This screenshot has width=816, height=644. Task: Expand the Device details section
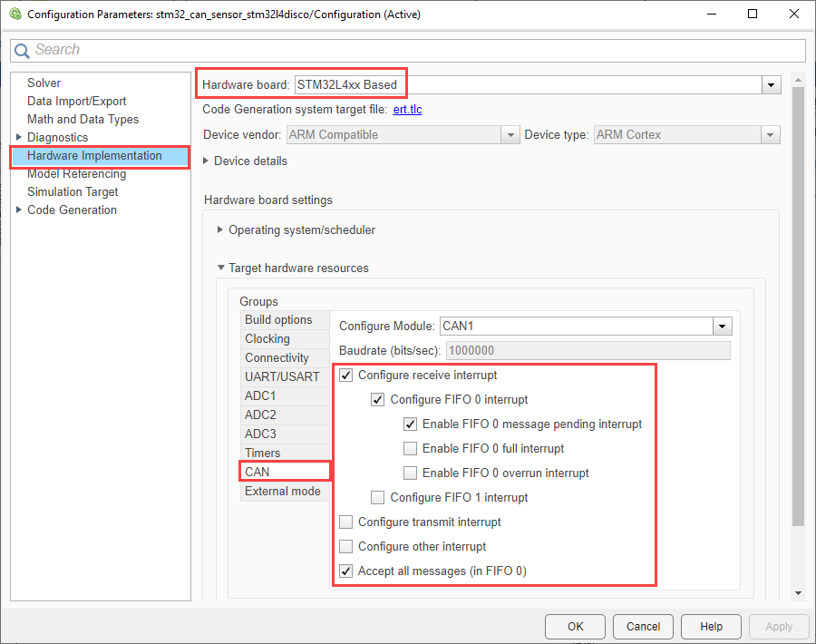(206, 161)
